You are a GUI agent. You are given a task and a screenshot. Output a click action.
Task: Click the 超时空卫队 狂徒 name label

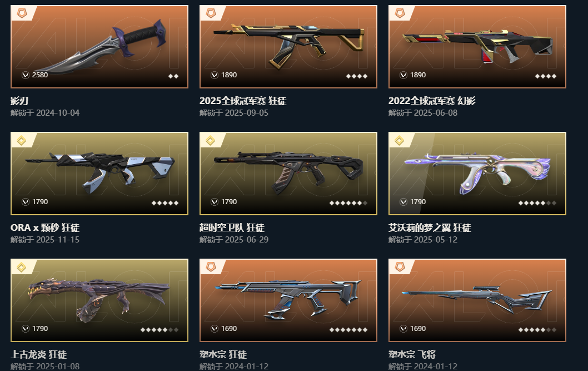pyautogui.click(x=232, y=227)
